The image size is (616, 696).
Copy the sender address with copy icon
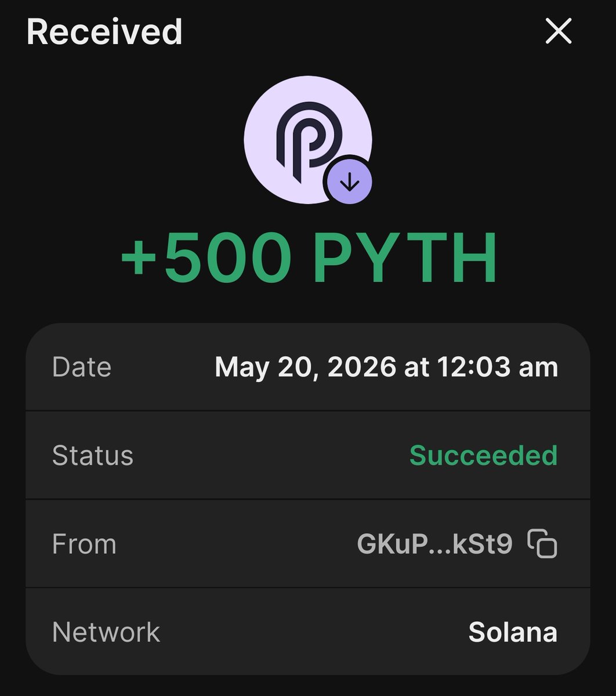(542, 544)
